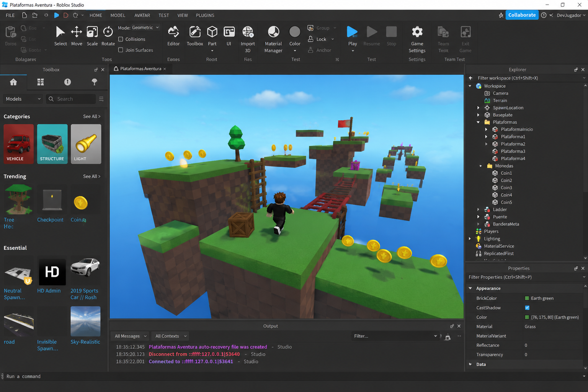Activate the Scale tool
The image size is (588, 392).
(x=92, y=36)
